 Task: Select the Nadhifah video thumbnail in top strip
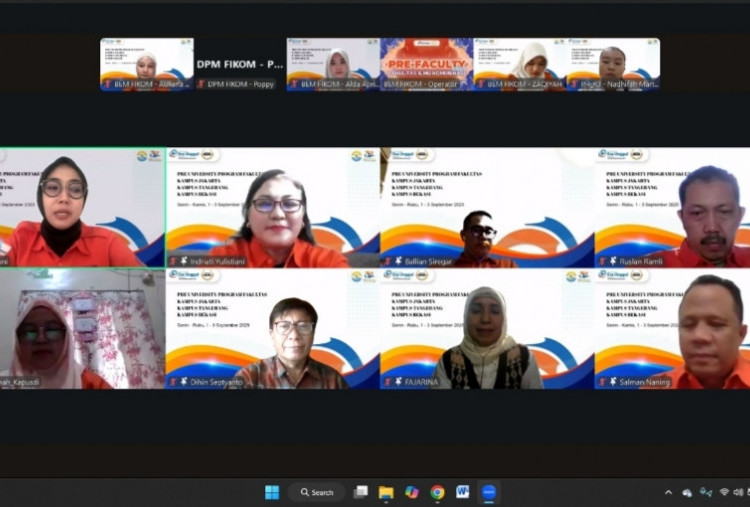[613, 64]
